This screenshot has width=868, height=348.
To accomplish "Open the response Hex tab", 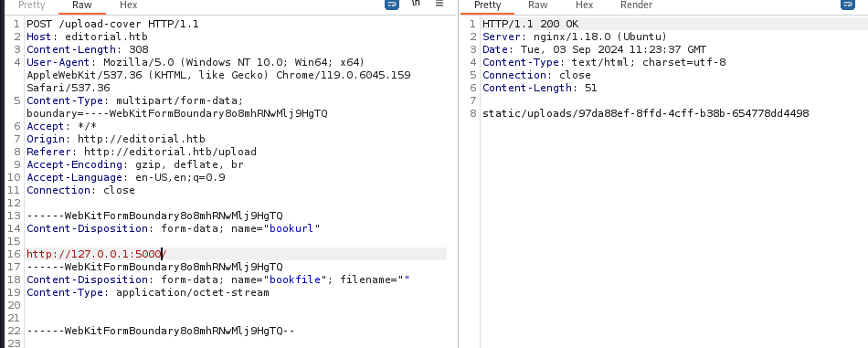I will tap(584, 5).
